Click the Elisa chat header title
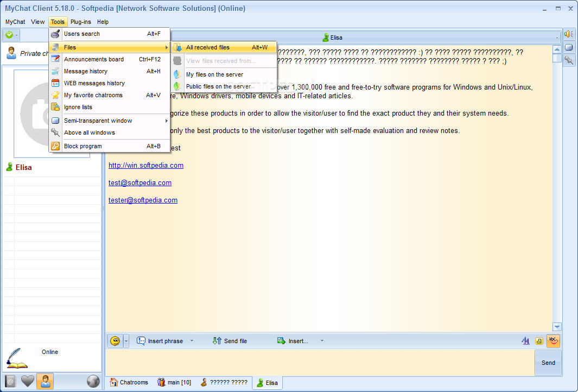Image resolution: width=578 pixels, height=392 pixels. pos(333,37)
